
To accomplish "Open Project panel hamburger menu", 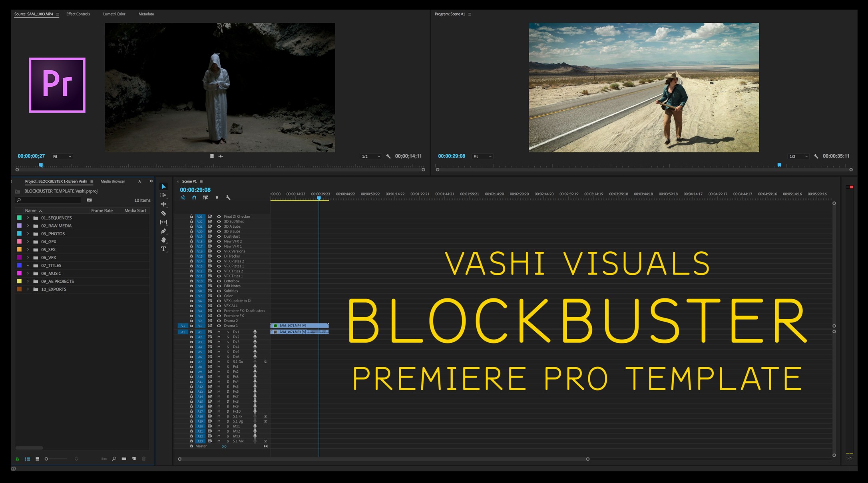I will 92,182.
